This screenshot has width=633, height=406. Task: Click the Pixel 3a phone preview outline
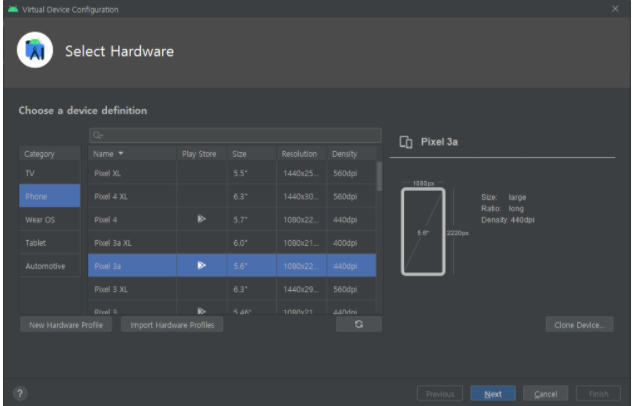(x=423, y=232)
